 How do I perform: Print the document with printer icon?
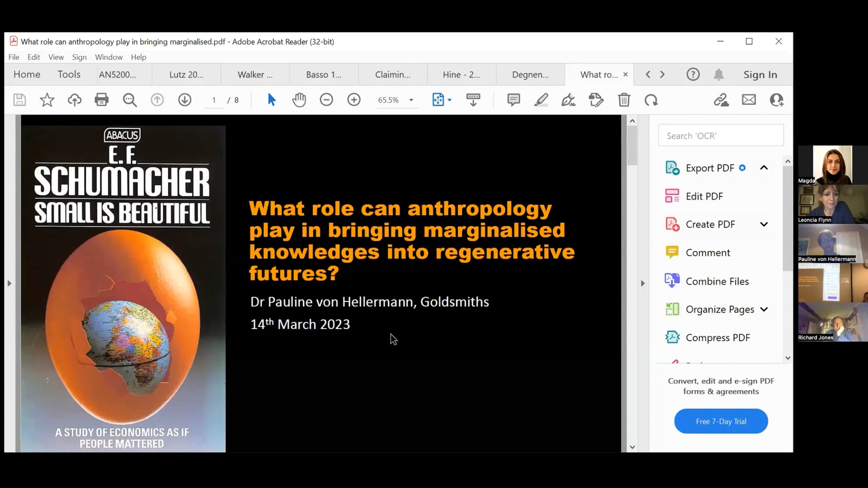click(x=102, y=100)
